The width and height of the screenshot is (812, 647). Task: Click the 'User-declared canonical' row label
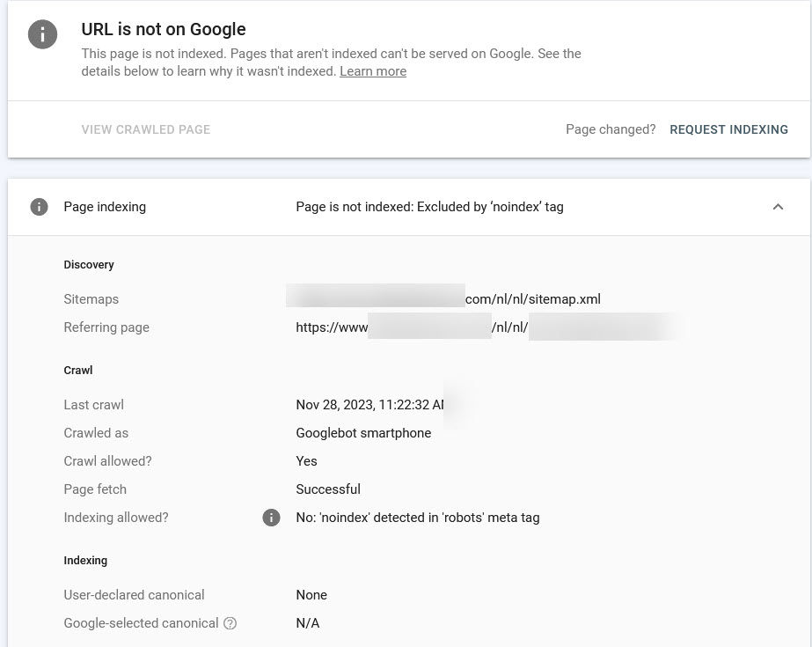coord(134,595)
